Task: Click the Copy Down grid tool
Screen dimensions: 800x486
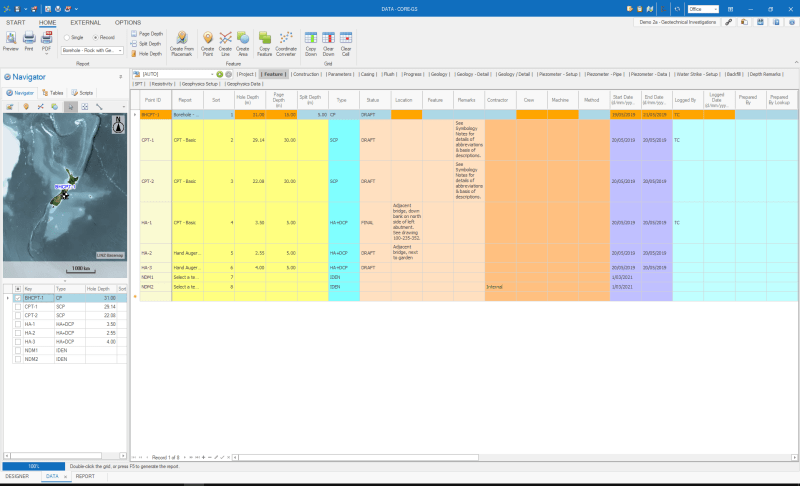Action: [311, 43]
